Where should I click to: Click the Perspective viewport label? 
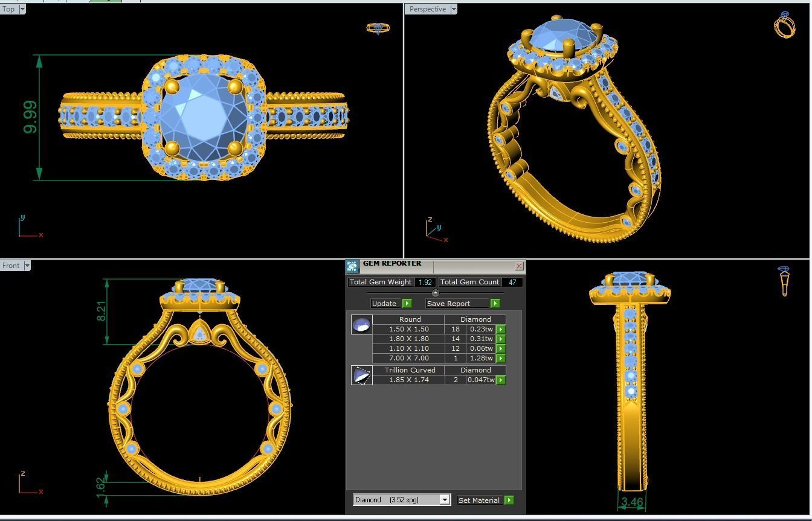click(x=428, y=9)
